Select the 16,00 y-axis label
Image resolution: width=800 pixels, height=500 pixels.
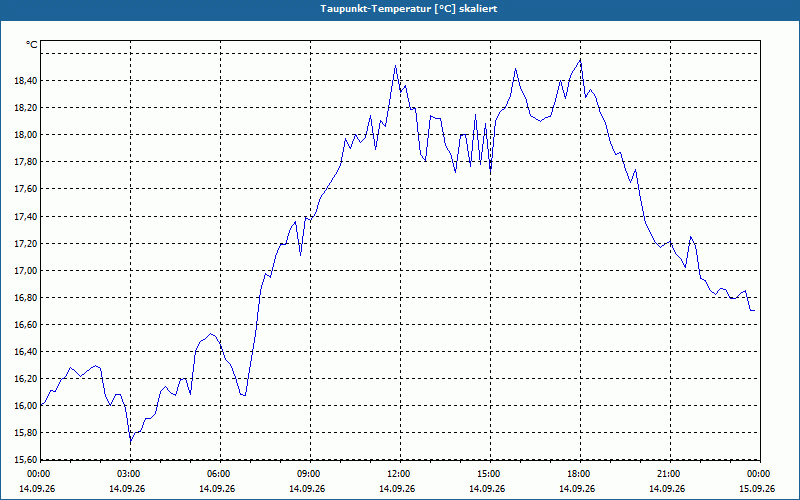tap(27, 406)
